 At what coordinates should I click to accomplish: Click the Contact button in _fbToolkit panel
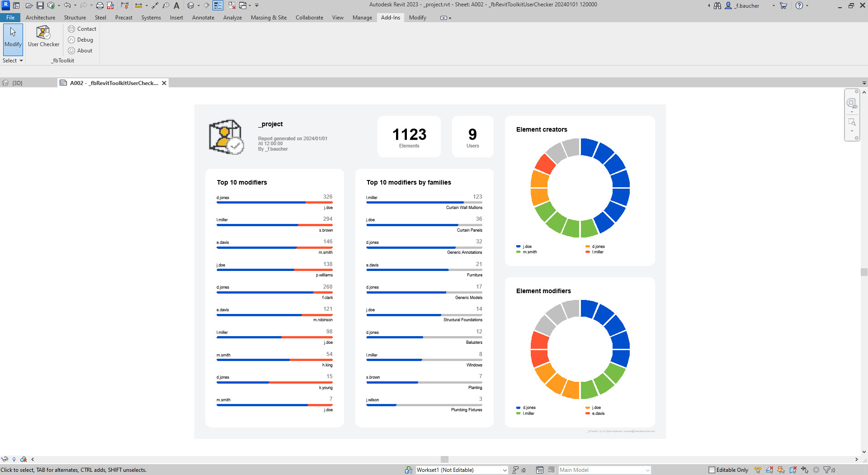coord(82,29)
